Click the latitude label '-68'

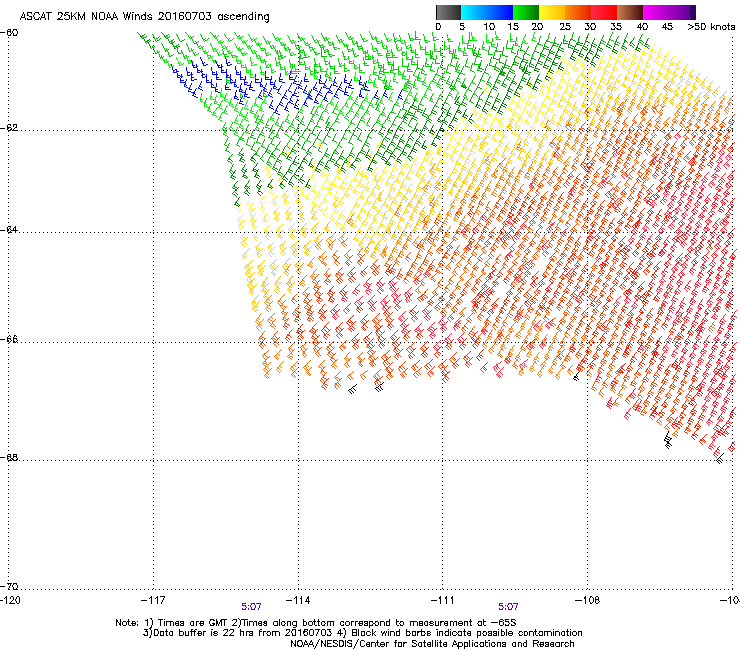click(x=9, y=458)
